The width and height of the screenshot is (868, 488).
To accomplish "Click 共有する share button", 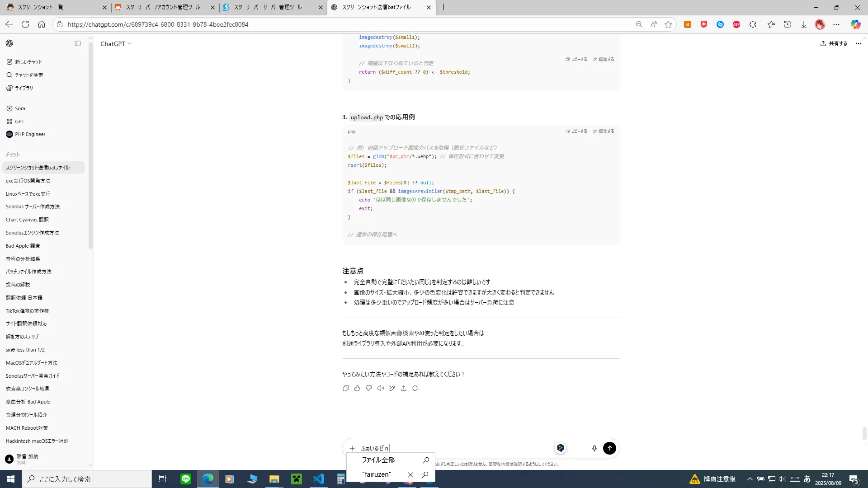I will [x=834, y=43].
